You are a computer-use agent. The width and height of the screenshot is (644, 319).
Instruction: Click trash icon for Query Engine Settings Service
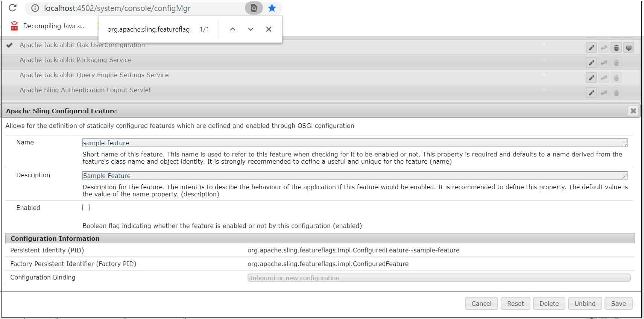(616, 78)
